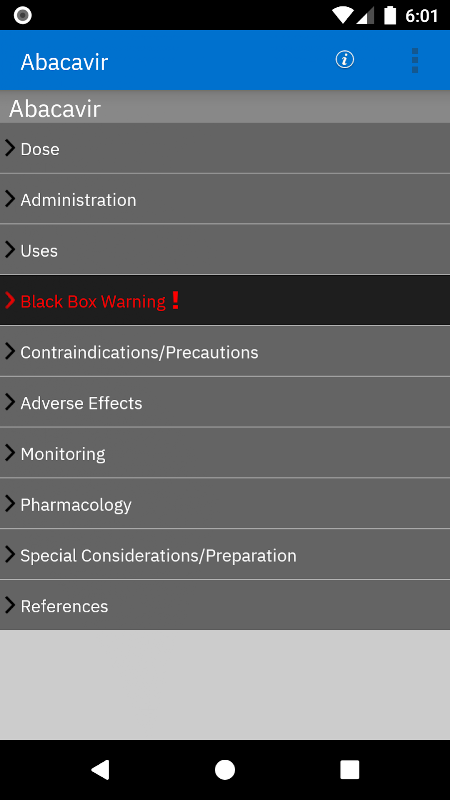Open the three-dot overflow menu
Image resolution: width=450 pixels, height=800 pixels.
pyautogui.click(x=414, y=61)
